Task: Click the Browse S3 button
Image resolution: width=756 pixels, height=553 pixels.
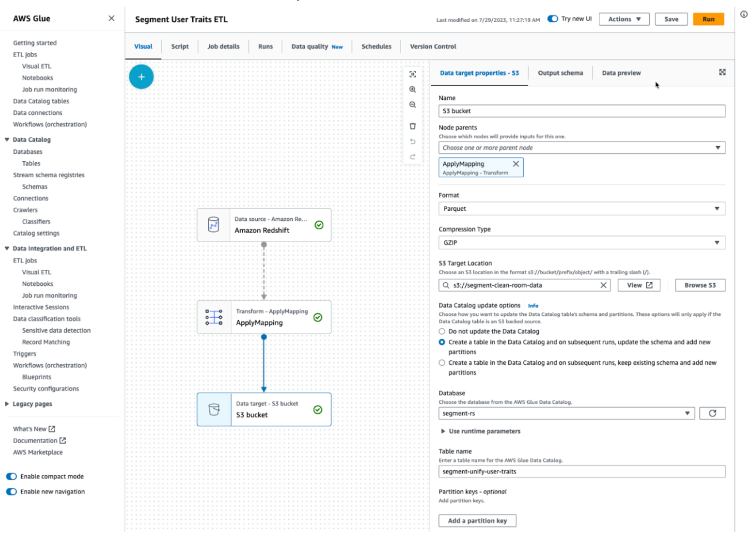Action: tap(700, 285)
